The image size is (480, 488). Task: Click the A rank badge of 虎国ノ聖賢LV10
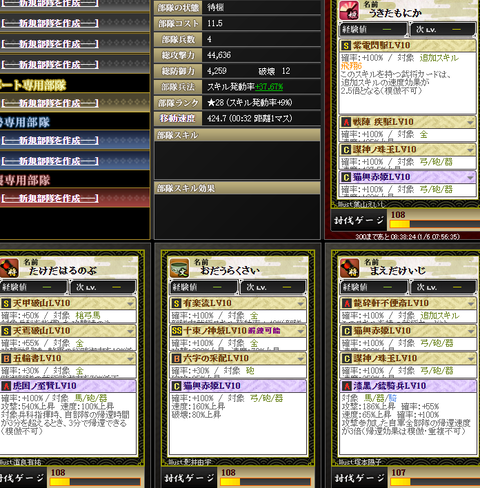click(x=6, y=386)
